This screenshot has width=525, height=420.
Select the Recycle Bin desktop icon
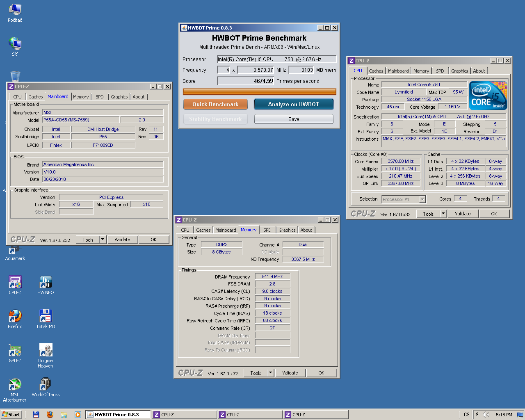tap(15, 76)
